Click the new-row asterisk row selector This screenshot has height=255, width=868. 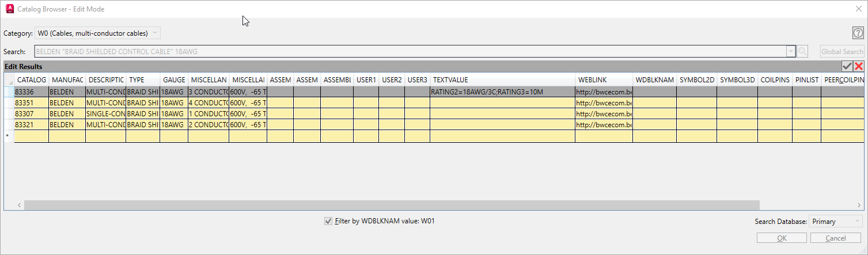(9, 136)
